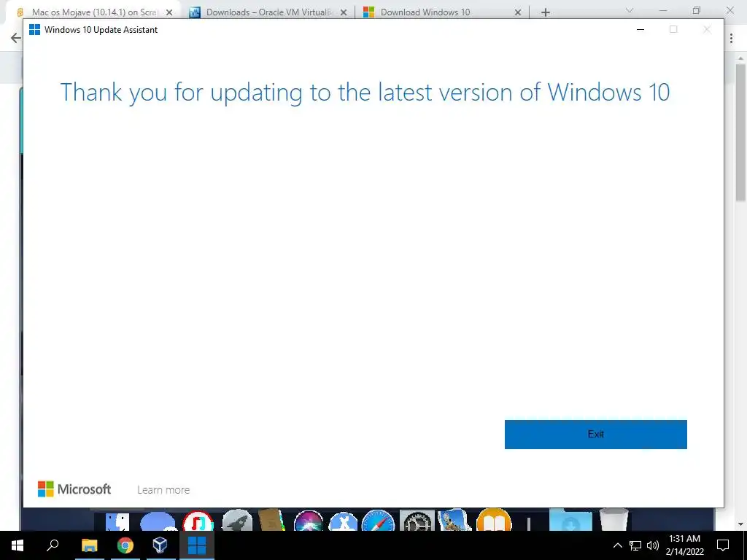
Task: Click the Exit button
Action: click(595, 435)
